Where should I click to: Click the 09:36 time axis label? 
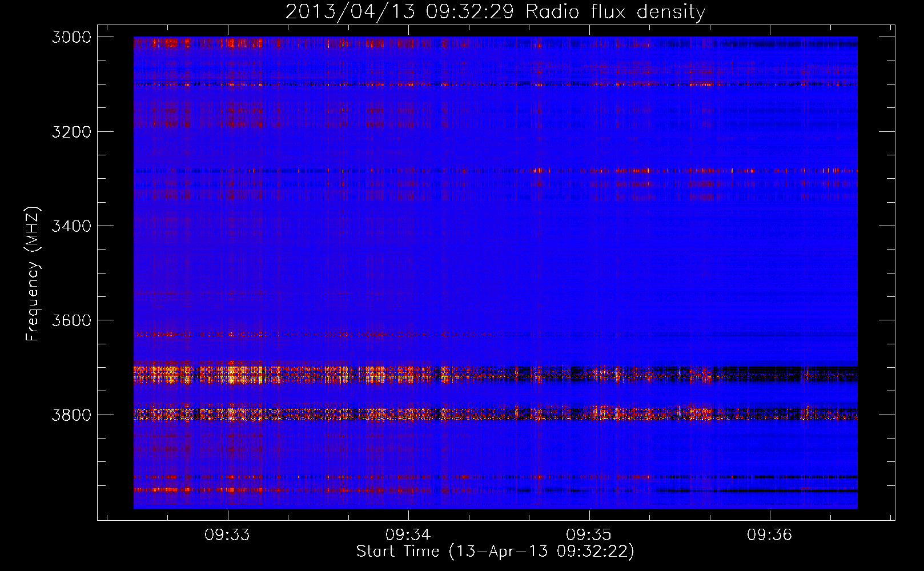(770, 535)
